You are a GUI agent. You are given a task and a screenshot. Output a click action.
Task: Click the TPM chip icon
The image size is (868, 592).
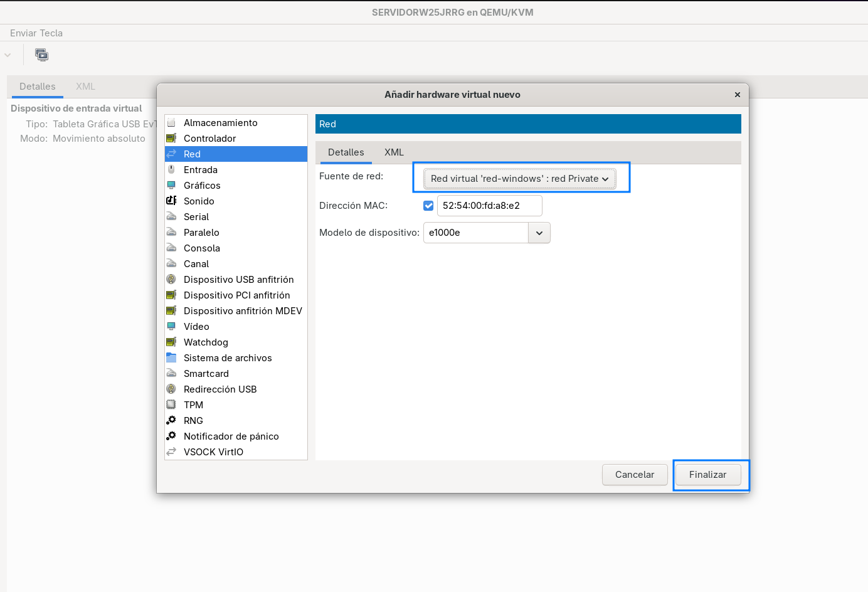(x=171, y=405)
